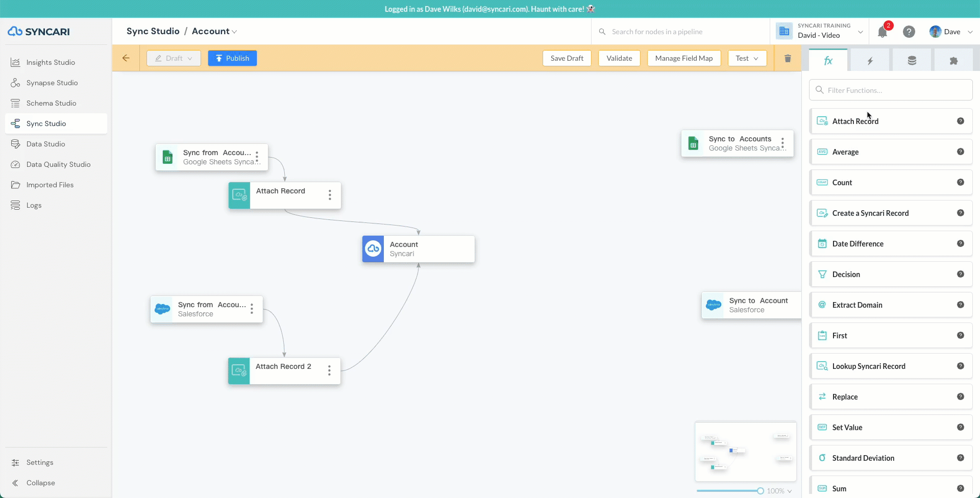The width and height of the screenshot is (980, 498).
Task: Click the back arrow in pipeline toolbar
Action: click(x=126, y=58)
